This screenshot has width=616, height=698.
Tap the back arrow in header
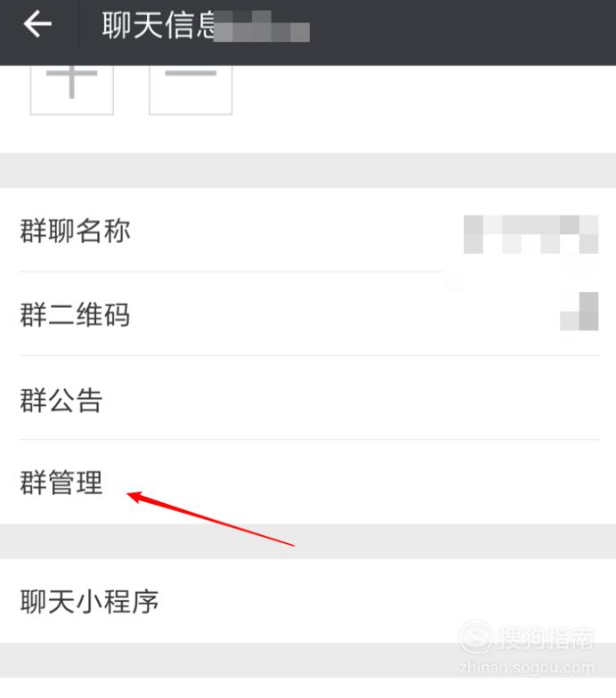pyautogui.click(x=37, y=24)
